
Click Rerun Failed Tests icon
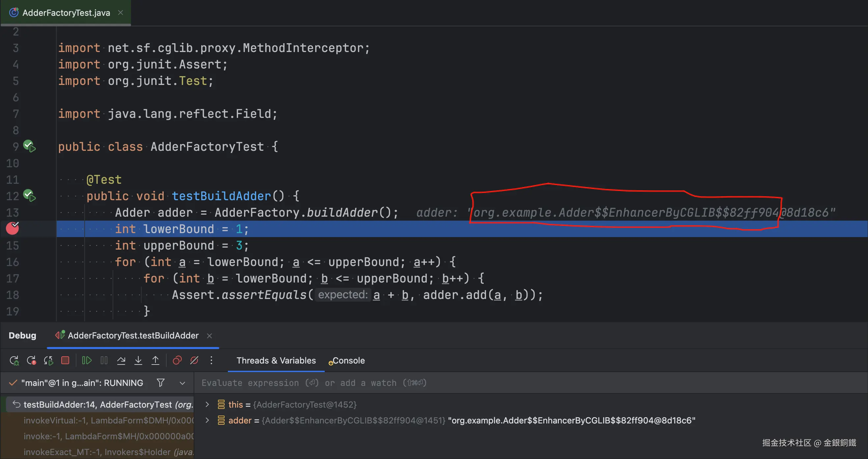click(31, 361)
